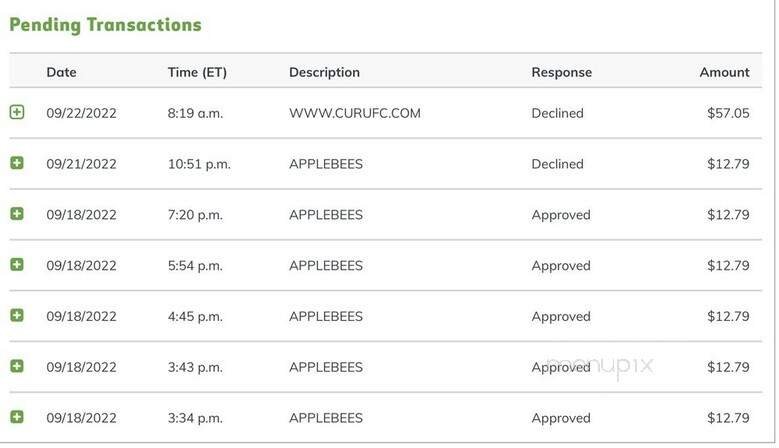
Task: Expand the 10:51 p.m. Applebees transaction
Action: pyautogui.click(x=17, y=163)
